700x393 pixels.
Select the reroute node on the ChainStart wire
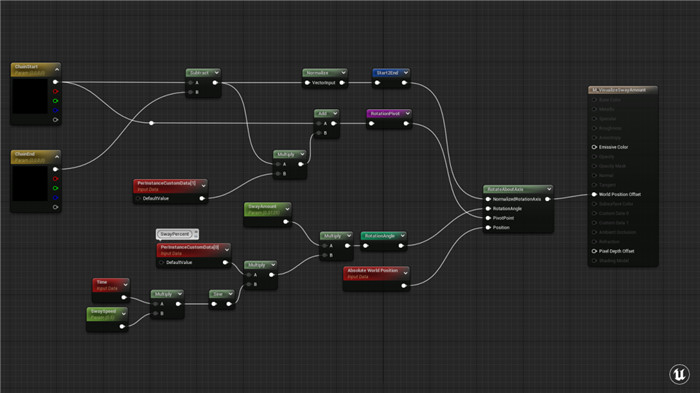tap(151, 123)
